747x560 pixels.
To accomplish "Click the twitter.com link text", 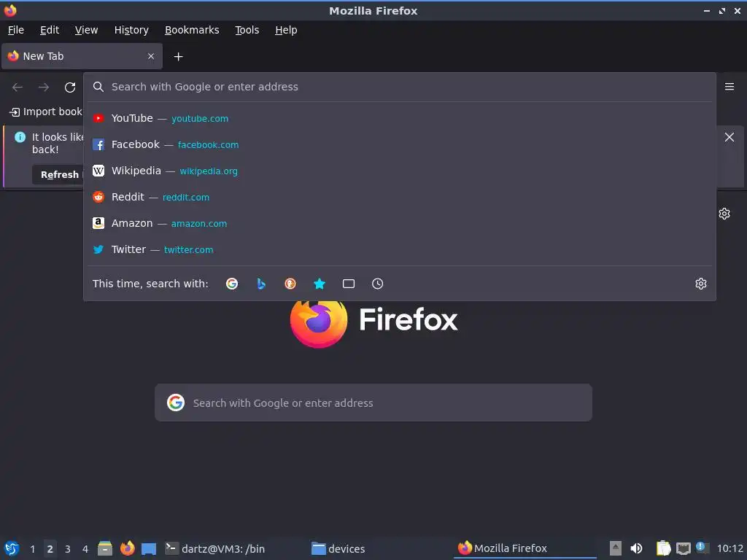I will tap(189, 249).
